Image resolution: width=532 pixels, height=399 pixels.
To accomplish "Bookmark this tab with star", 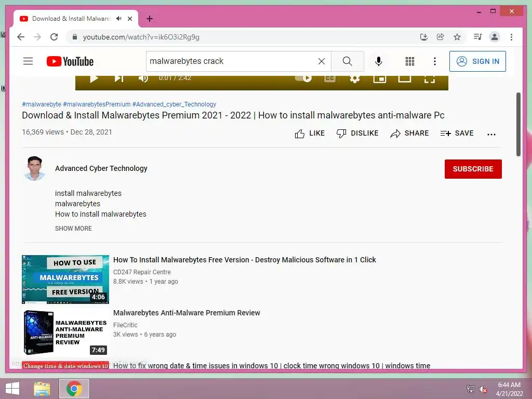I will 457,37.
